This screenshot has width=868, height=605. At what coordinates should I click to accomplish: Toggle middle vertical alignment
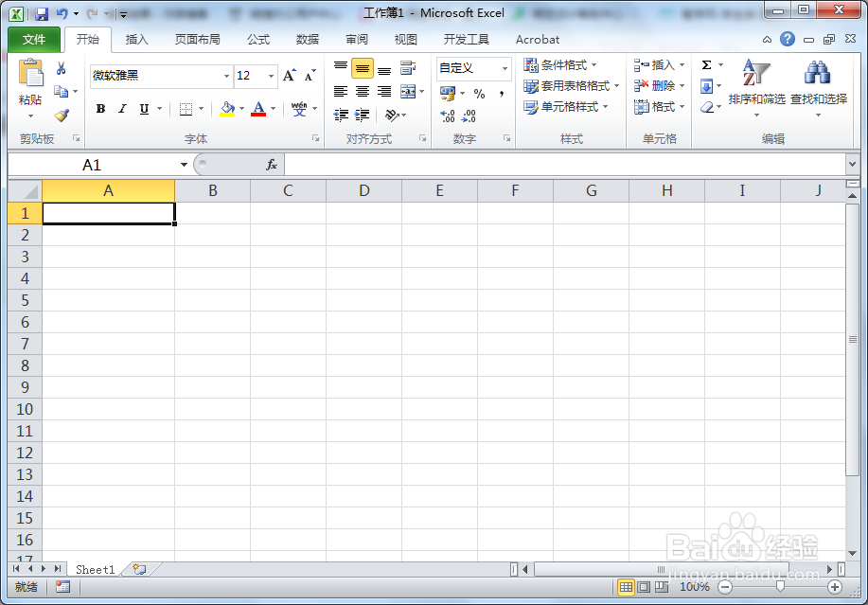click(x=362, y=68)
